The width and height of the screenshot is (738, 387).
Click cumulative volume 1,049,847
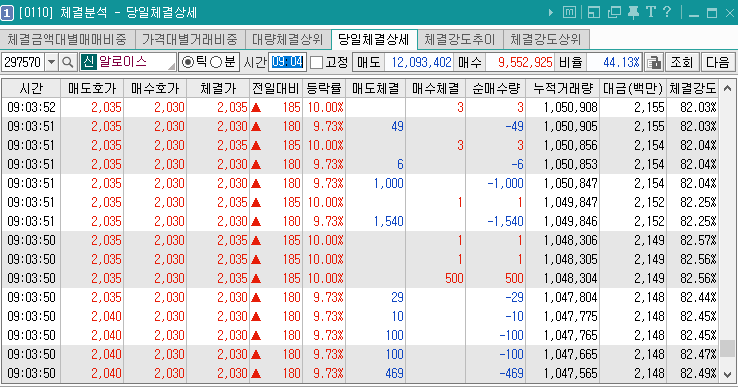pyautogui.click(x=562, y=202)
